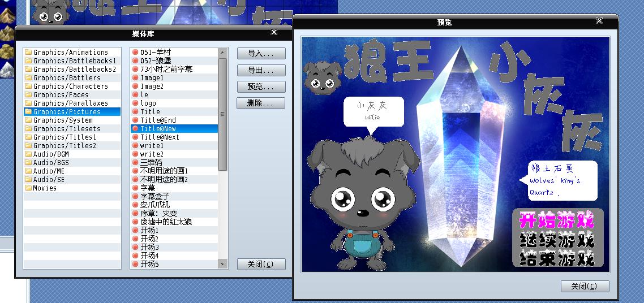The height and width of the screenshot is (303, 644).
Task: Select file 开场4
Action: [174, 256]
